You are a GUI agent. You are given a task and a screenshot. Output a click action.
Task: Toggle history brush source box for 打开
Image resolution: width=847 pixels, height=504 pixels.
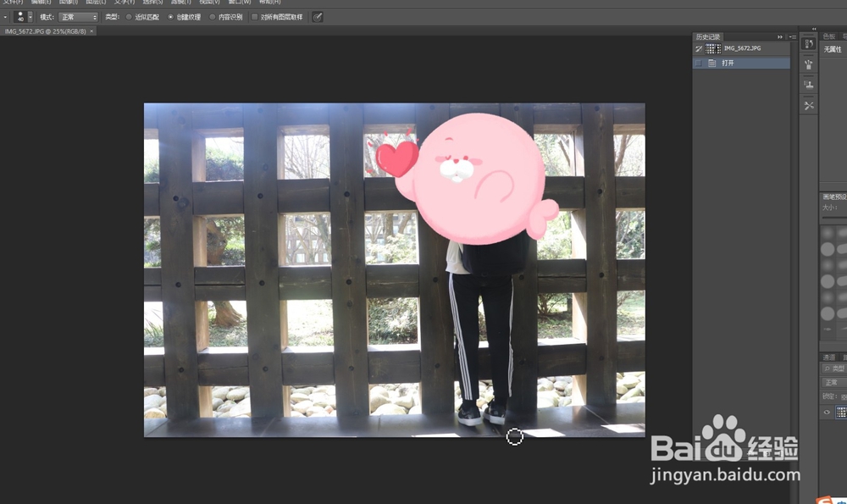pos(699,64)
